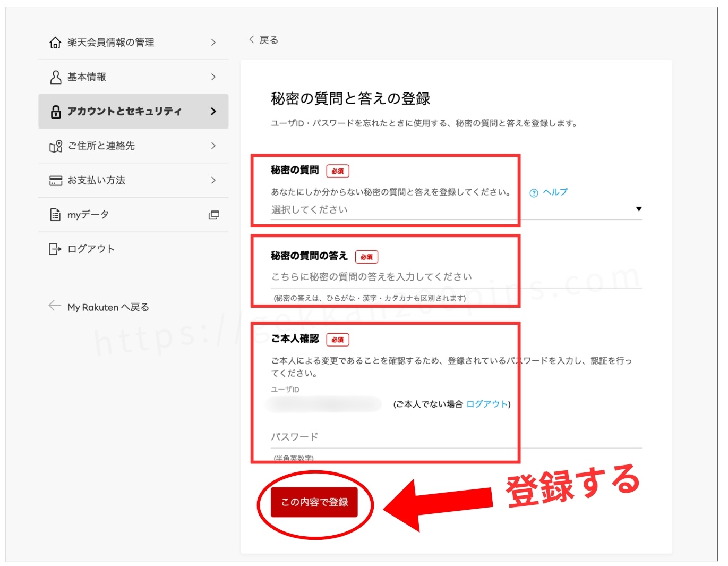Click the map pin icon beside ご住所と連絡先
Image resolution: width=728 pixels, height=566 pixels.
(x=55, y=146)
